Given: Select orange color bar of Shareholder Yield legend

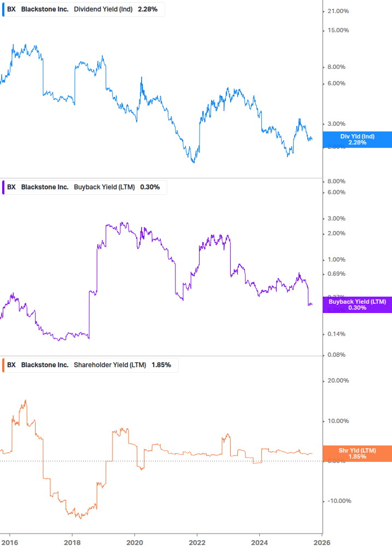Looking at the screenshot, I should pos(3,365).
